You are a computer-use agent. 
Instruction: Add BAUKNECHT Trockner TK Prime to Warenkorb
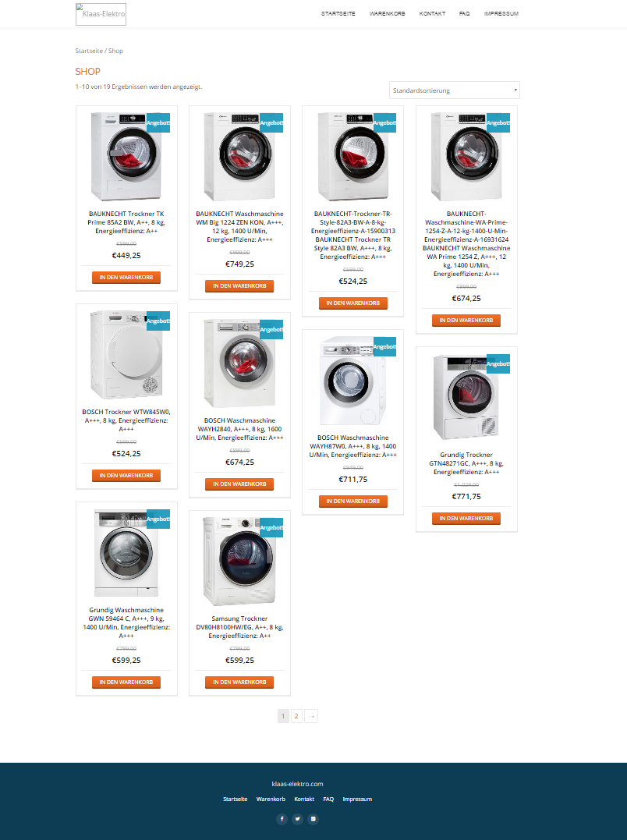[x=126, y=278]
